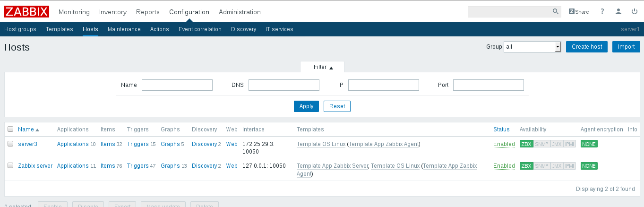
Task: Click the search magnifier icon
Action: click(x=556, y=11)
